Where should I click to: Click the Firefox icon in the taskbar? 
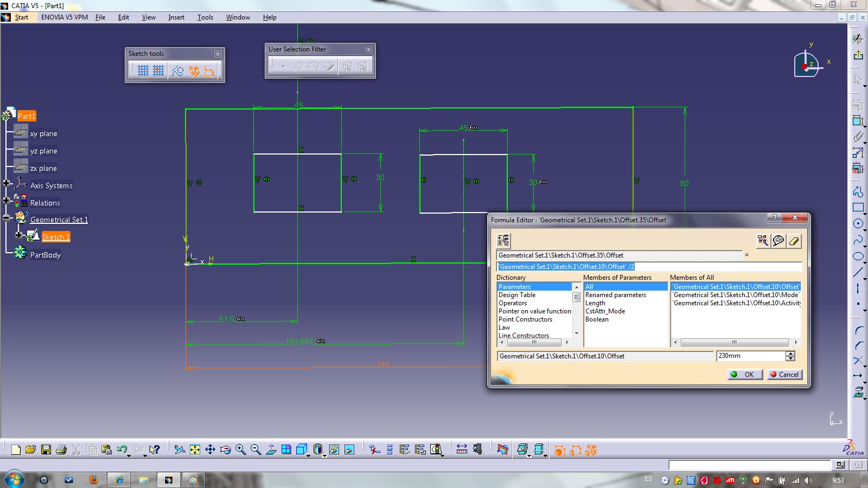tap(94, 480)
